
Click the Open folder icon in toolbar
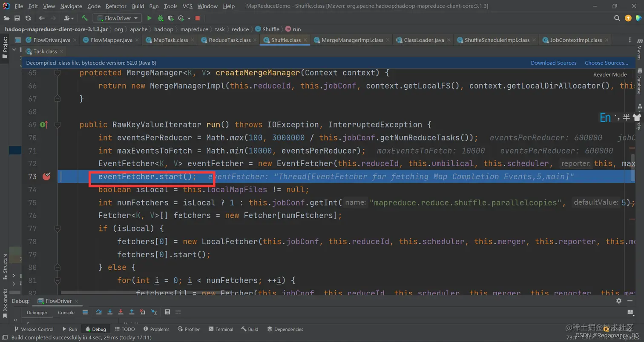[x=6, y=18]
